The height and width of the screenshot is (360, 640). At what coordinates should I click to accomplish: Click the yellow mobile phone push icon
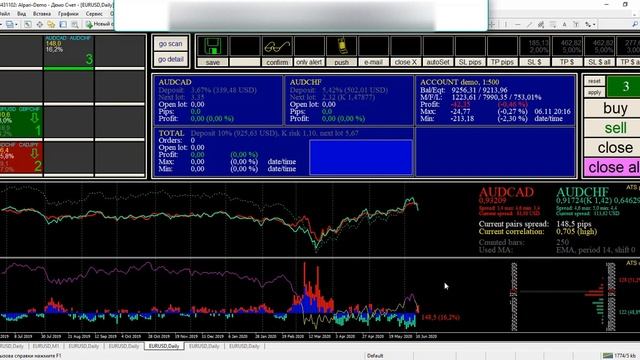tap(342, 46)
